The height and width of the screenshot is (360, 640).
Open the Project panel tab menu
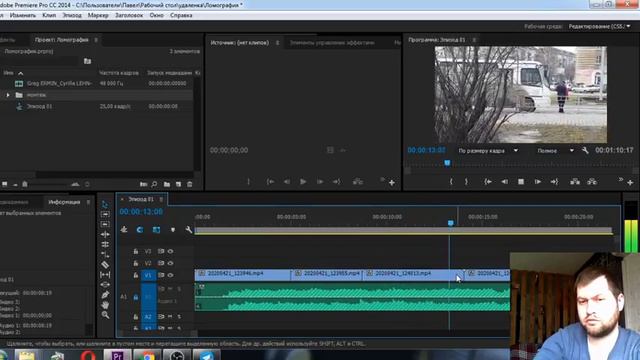(x=96, y=40)
